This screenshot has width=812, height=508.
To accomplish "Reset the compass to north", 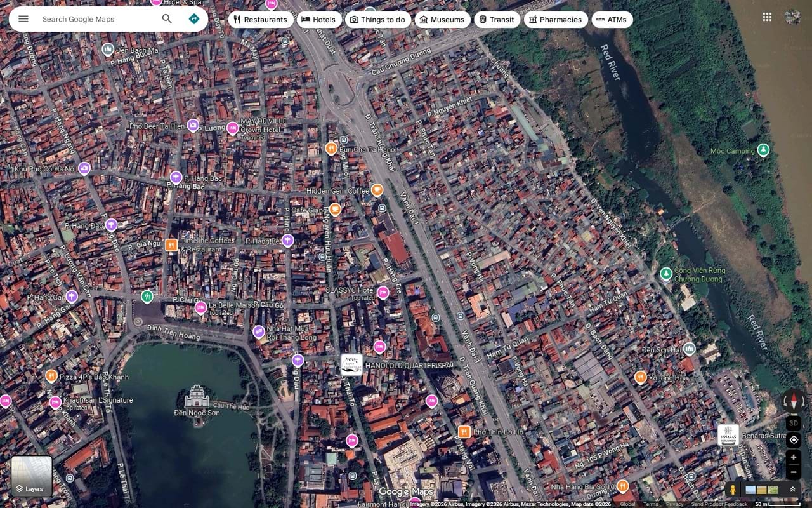I will tap(794, 401).
